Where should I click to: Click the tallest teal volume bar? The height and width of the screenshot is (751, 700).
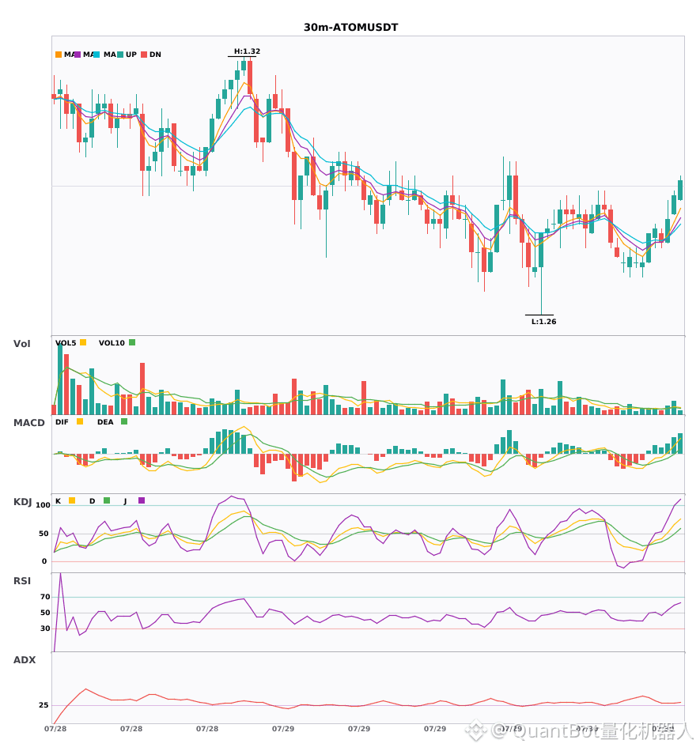(x=60, y=379)
